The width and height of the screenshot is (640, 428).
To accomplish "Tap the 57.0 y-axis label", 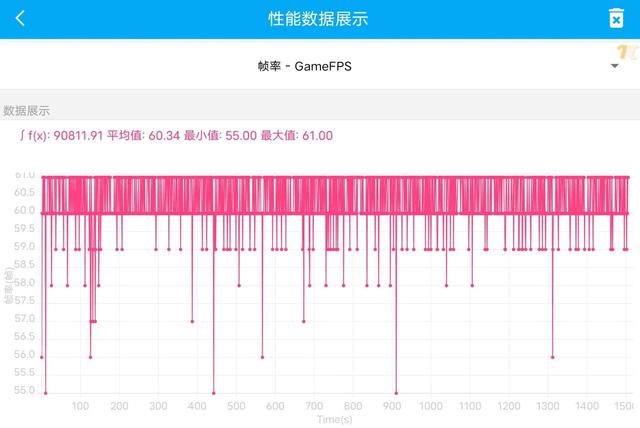I will [x=24, y=318].
